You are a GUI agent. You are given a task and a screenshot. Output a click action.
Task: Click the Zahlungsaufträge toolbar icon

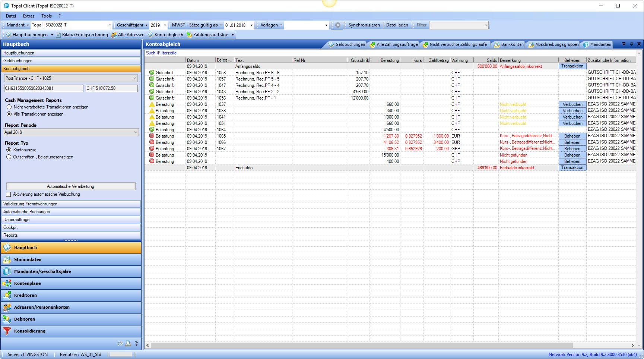coord(189,35)
